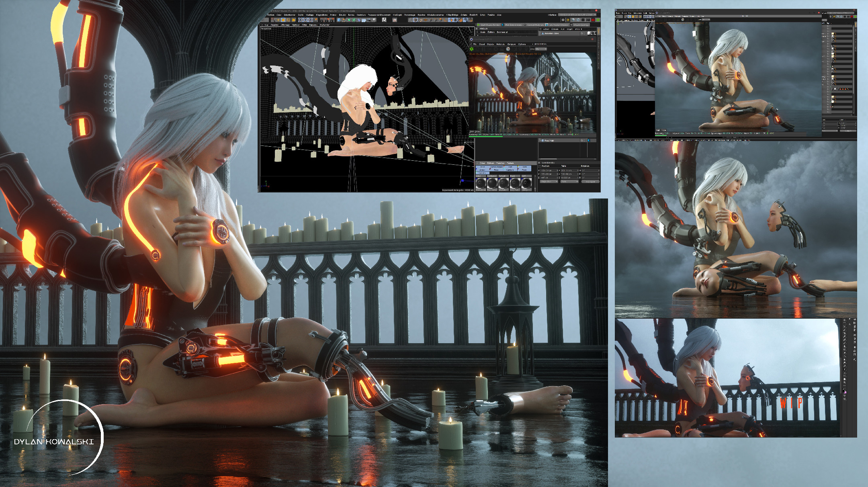Select the Rotate tool in main Cinema 4D toolbar
This screenshot has height=487, width=868.
tap(288, 20)
